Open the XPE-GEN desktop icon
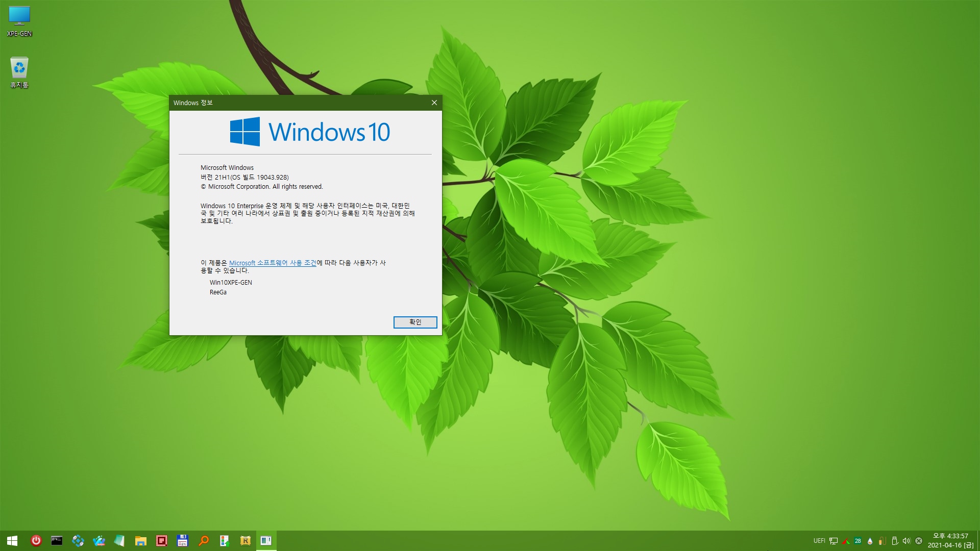 tap(19, 21)
